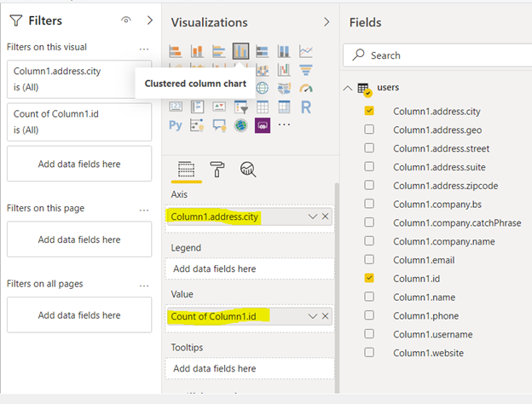Open Filters on this visual options ellipsis
The image size is (532, 404).
pos(144,49)
